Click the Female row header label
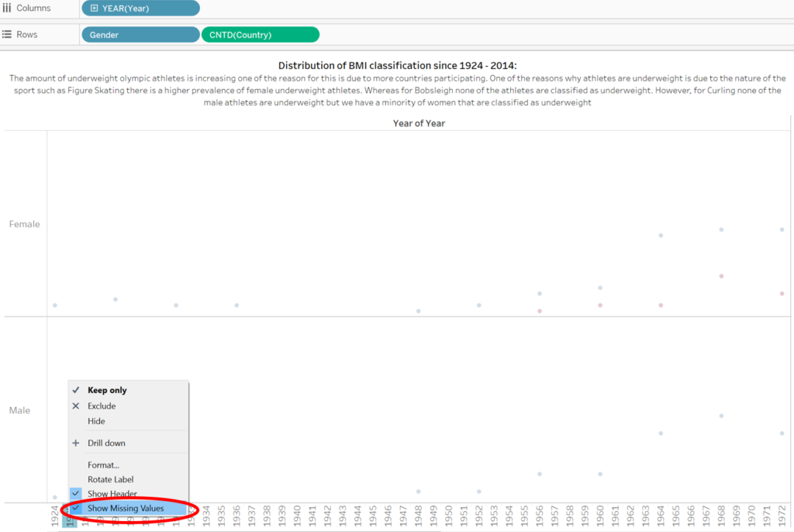 tap(24, 224)
